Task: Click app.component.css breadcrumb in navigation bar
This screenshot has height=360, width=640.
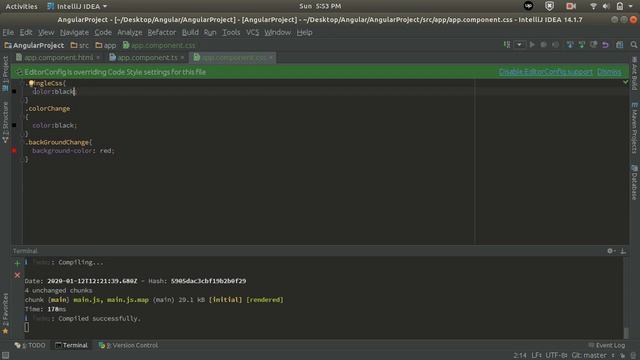Action: click(159, 45)
